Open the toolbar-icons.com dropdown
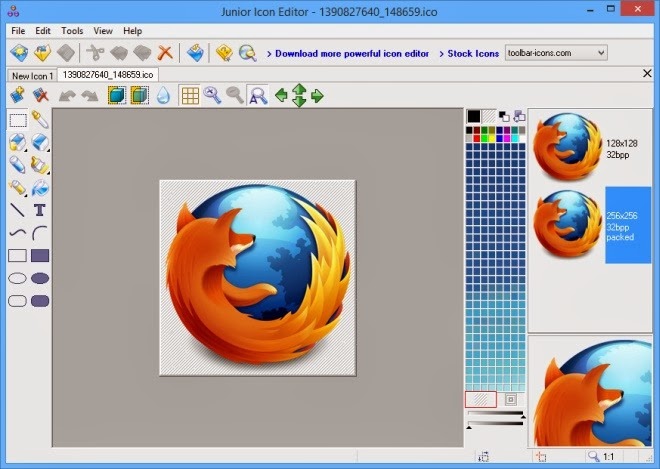Image resolution: width=660 pixels, height=469 pixels. [x=601, y=52]
